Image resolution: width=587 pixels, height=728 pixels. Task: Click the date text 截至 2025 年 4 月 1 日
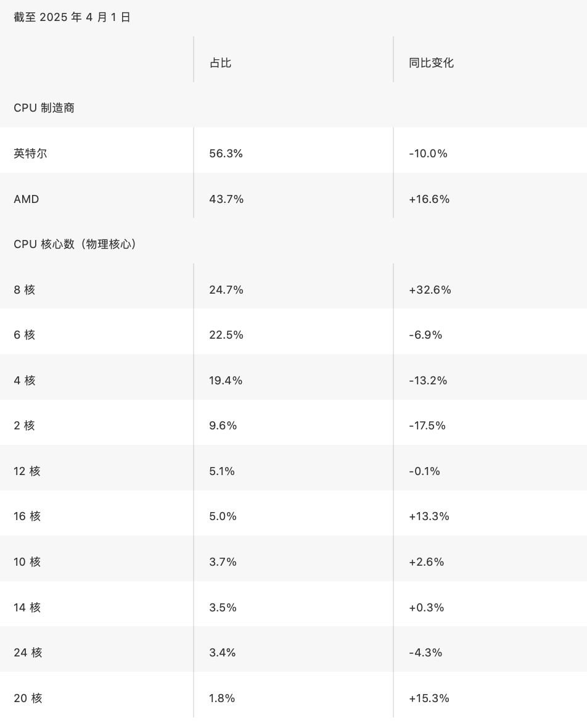point(72,17)
